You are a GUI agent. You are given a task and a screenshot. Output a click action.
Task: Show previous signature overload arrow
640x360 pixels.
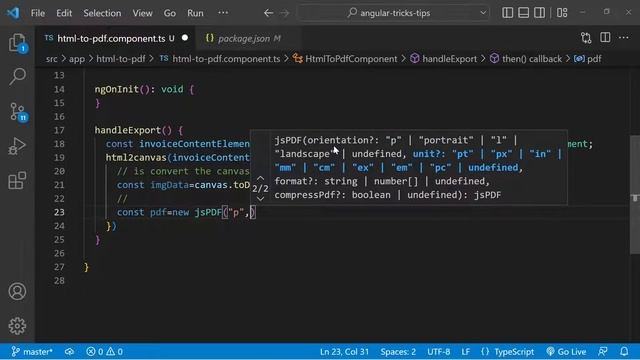(260, 178)
